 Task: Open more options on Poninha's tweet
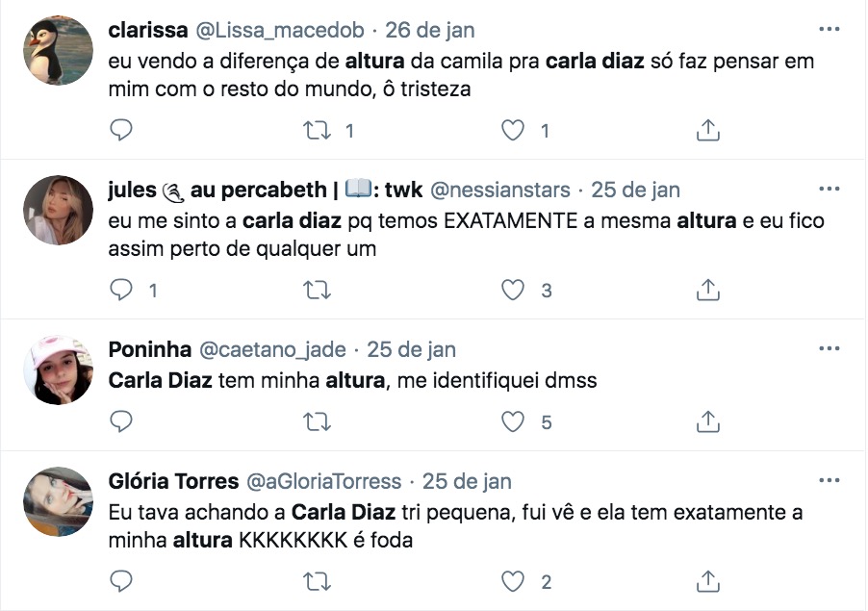click(828, 348)
